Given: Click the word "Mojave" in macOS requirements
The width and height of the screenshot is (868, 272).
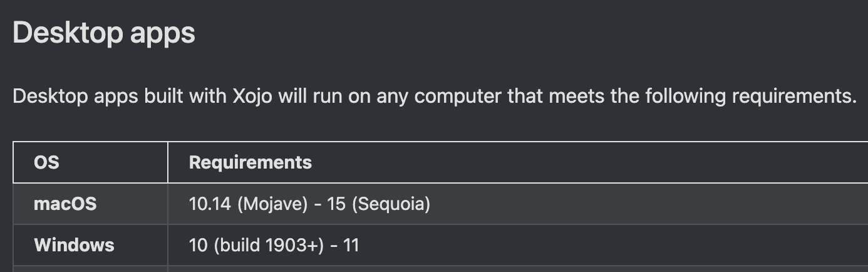Looking at the screenshot, I should pyautogui.click(x=272, y=204).
